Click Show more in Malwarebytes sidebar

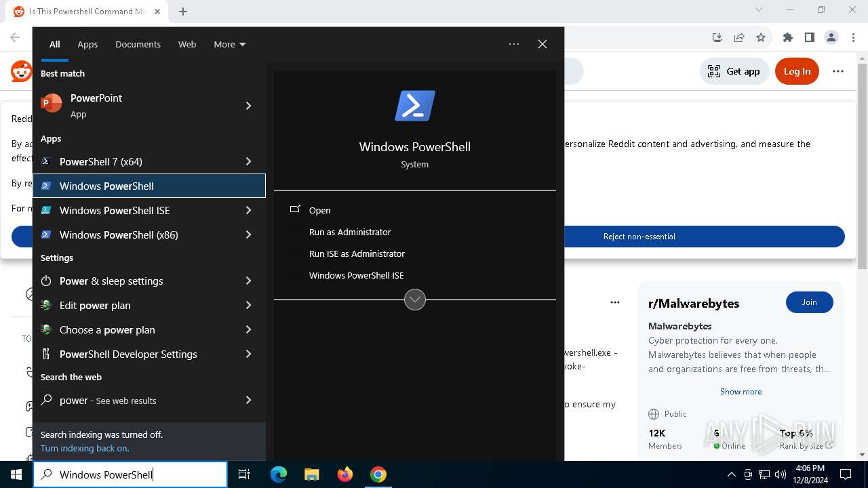(741, 392)
